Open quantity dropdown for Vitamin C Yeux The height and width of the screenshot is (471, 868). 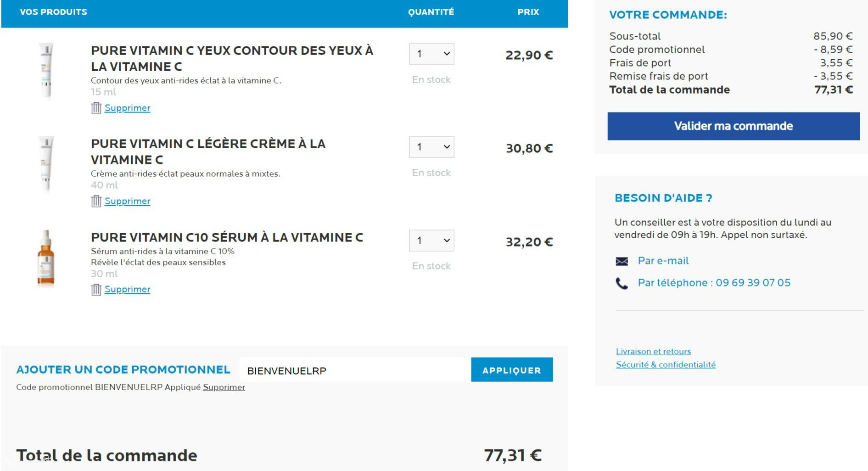coord(431,54)
